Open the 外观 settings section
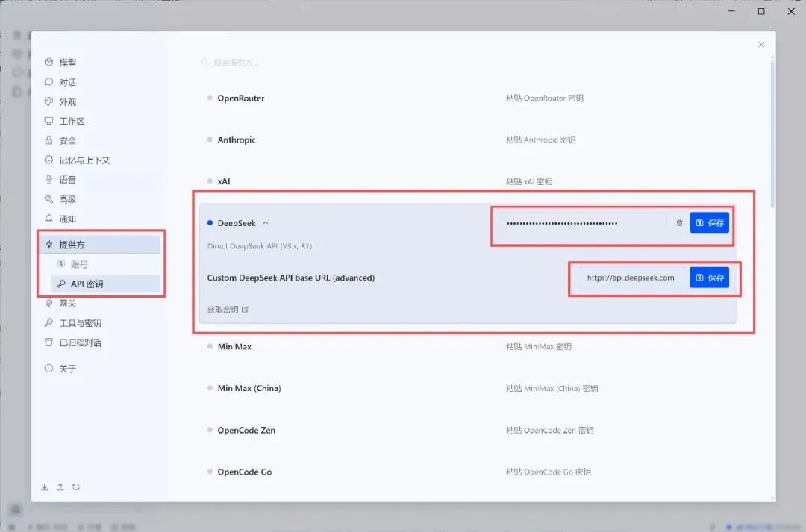The height and width of the screenshot is (532, 806). [x=67, y=101]
